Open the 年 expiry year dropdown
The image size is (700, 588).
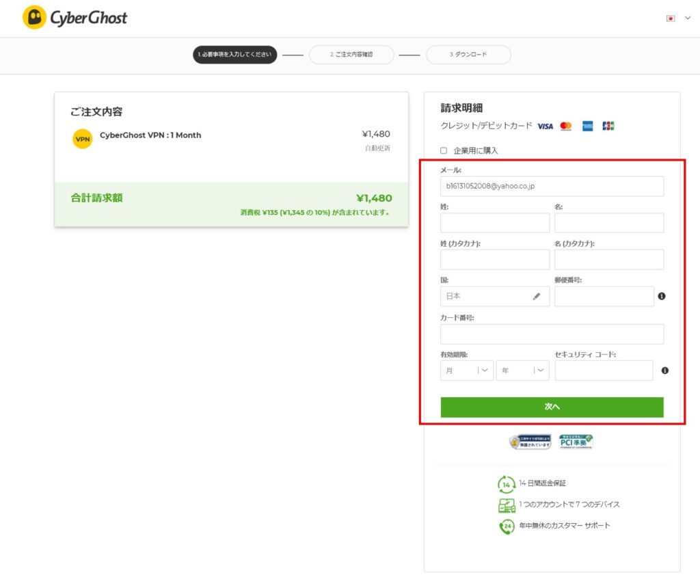tap(523, 370)
